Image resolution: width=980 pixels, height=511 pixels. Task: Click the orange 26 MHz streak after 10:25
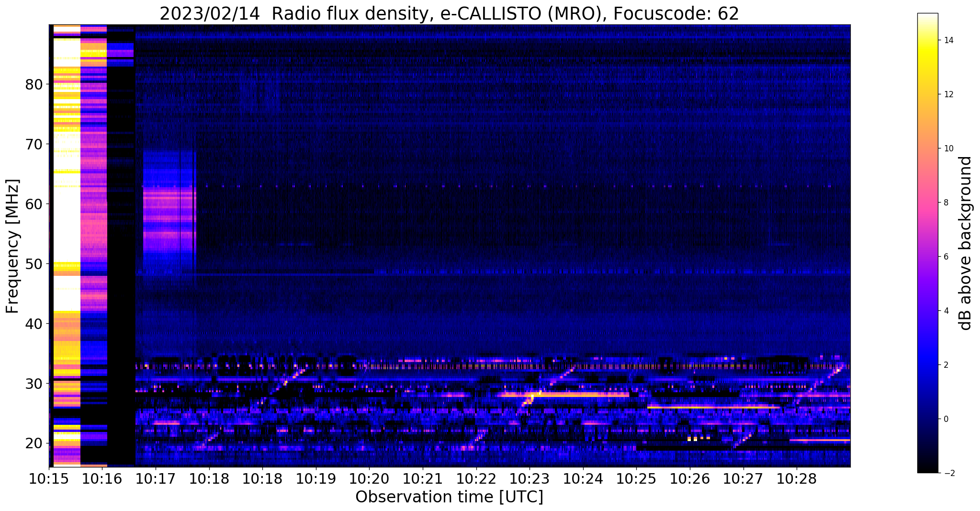click(713, 407)
